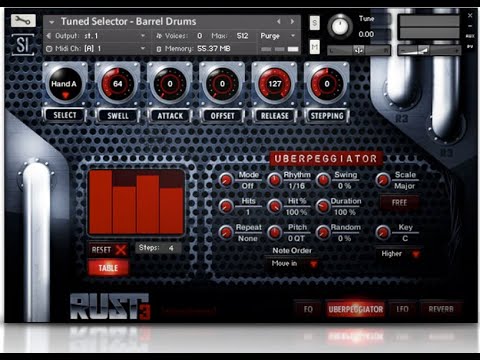
Task: Click the Memory 55.37 MB readout
Action: point(213,49)
